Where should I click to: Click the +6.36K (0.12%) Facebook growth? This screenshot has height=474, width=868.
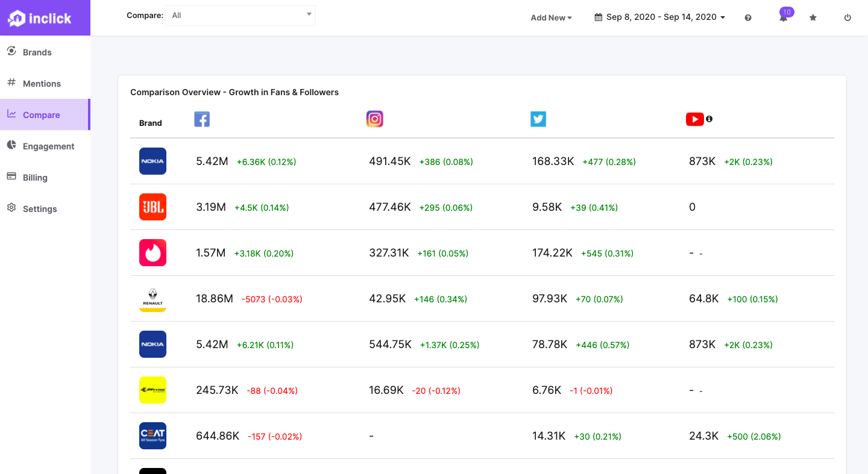pos(266,162)
